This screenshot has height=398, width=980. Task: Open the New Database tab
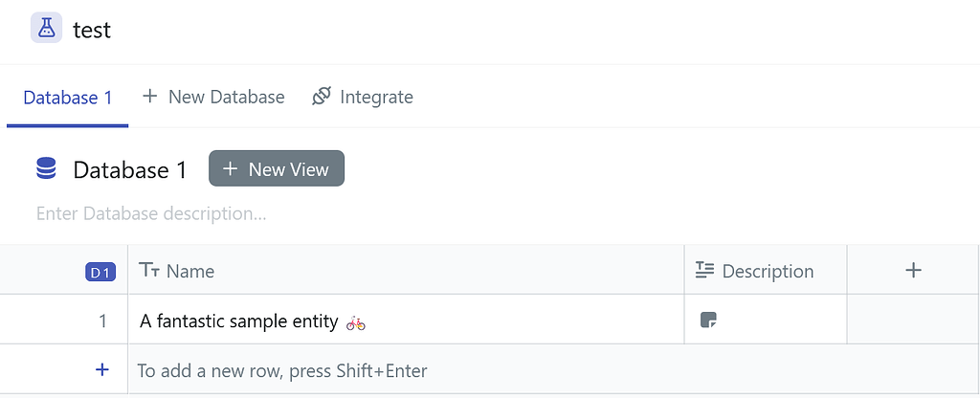click(x=213, y=97)
